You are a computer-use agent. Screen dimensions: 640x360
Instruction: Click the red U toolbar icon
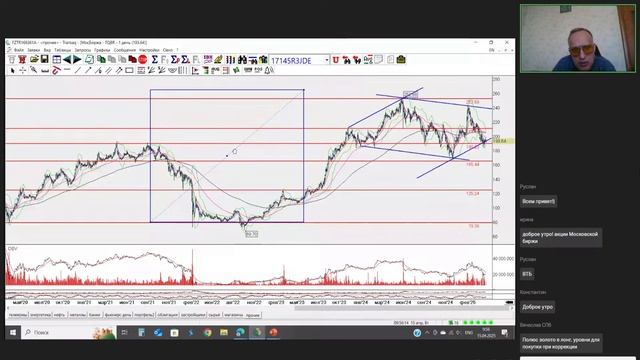336,60
